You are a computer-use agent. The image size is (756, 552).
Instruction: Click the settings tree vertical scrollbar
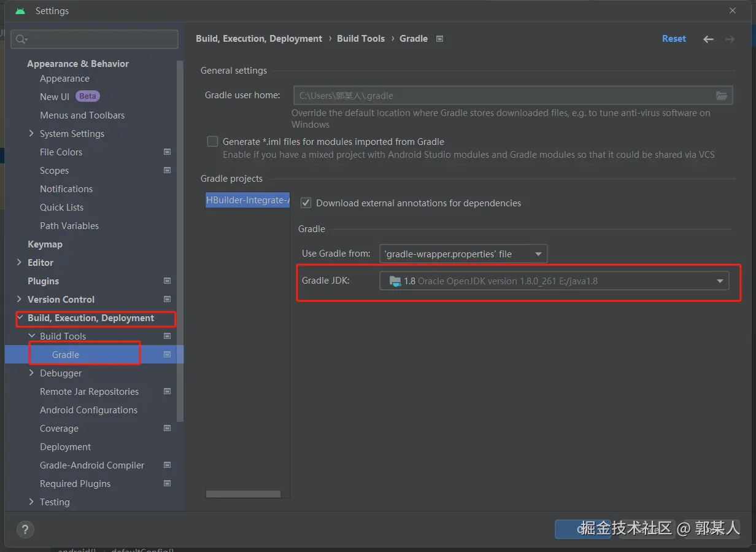180,241
